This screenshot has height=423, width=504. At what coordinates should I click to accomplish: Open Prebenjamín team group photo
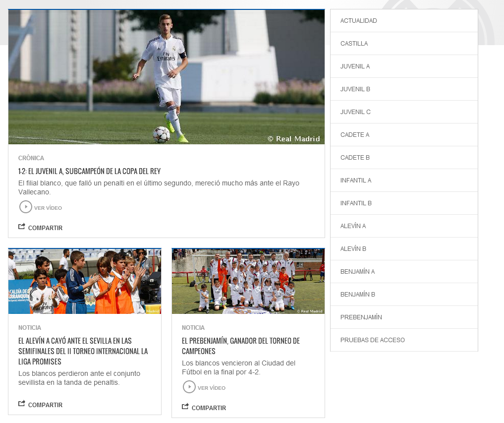(x=248, y=281)
